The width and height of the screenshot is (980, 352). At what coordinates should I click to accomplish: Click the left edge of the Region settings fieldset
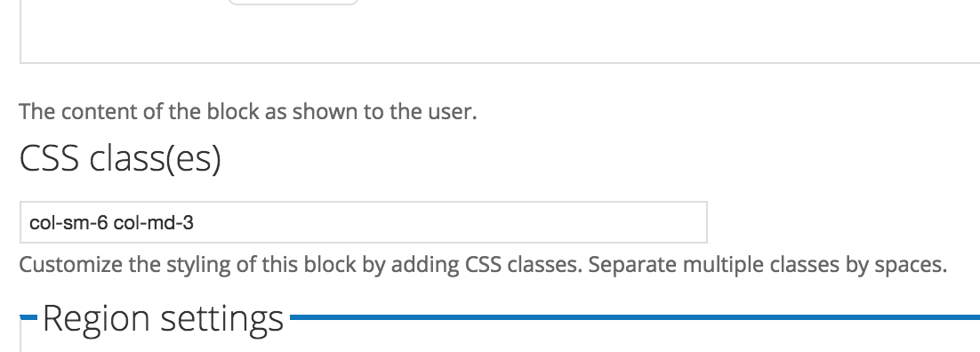20,334
